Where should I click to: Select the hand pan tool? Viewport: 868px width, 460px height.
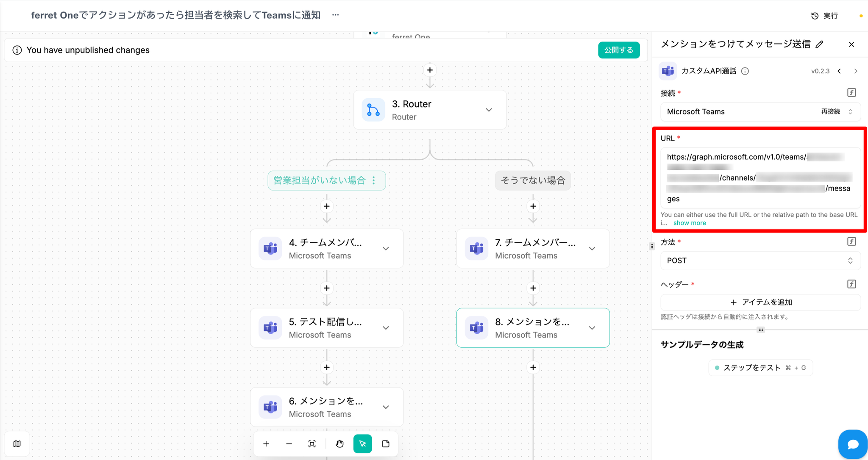(x=339, y=444)
